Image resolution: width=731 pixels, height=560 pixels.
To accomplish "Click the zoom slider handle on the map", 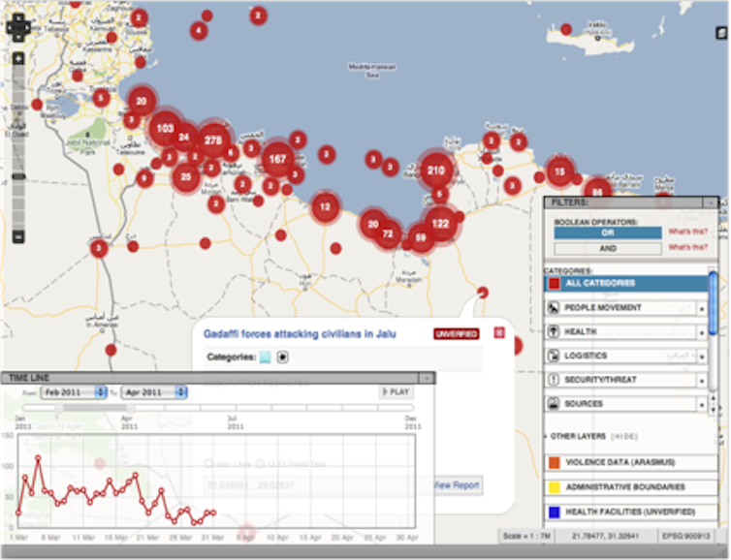I will click(x=18, y=176).
